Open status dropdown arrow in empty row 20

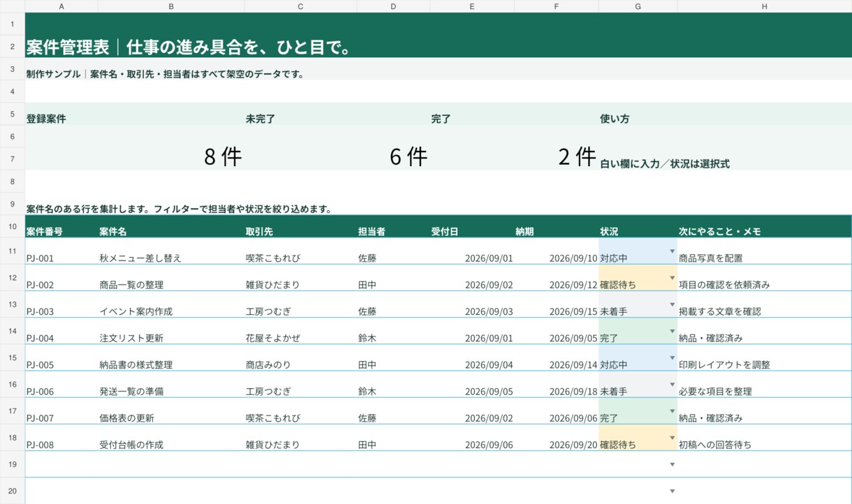672,491
